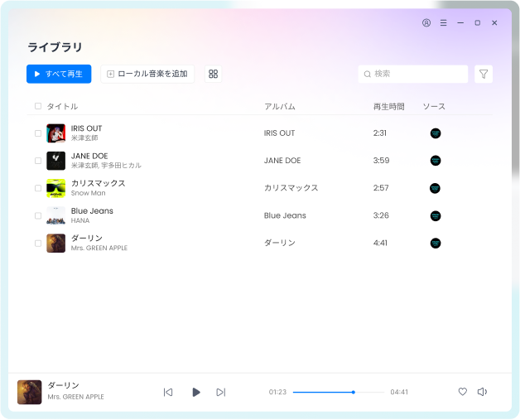Click the source icon for カリスマックス
Screen dimensions: 520x420
[x=436, y=188]
